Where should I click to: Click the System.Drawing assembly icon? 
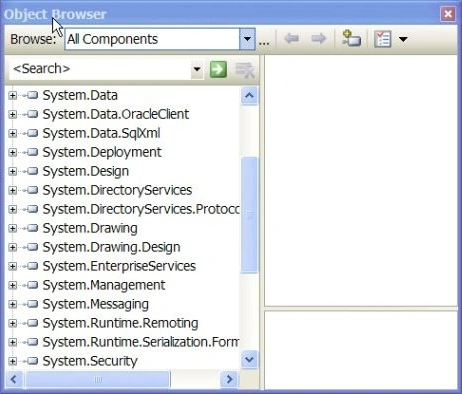(x=32, y=228)
